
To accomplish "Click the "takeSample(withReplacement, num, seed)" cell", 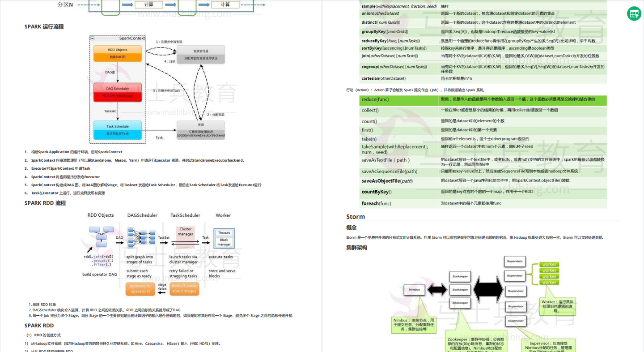I will [399, 149].
